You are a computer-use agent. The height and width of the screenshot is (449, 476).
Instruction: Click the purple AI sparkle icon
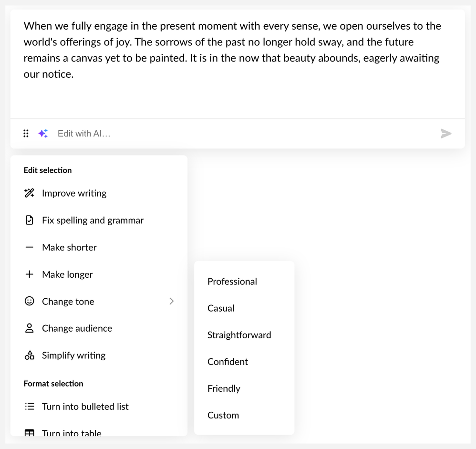pyautogui.click(x=43, y=134)
